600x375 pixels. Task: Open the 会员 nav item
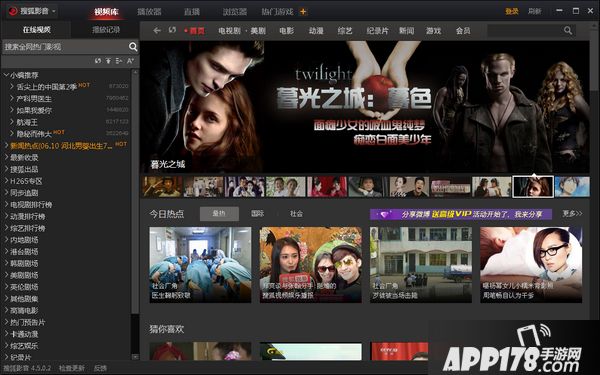pyautogui.click(x=463, y=31)
